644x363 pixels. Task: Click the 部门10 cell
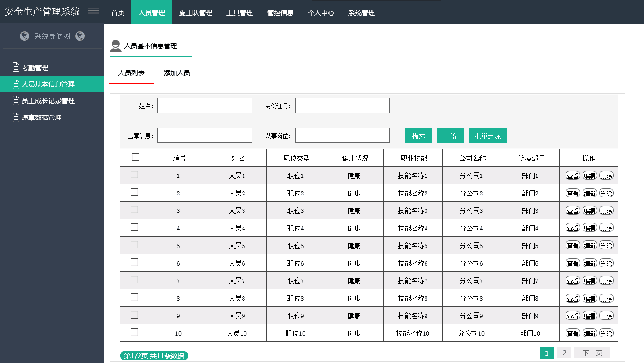coord(530,333)
